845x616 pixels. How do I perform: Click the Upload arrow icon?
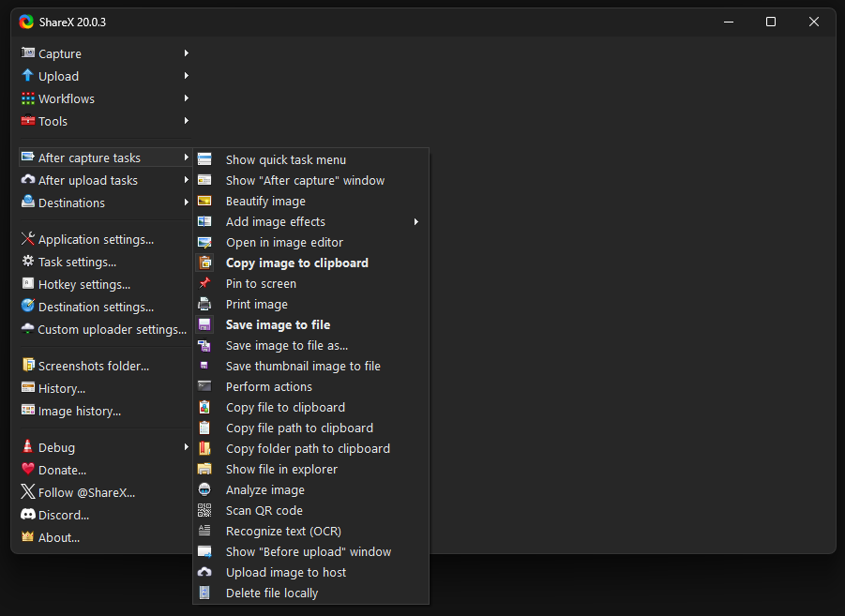(28, 75)
